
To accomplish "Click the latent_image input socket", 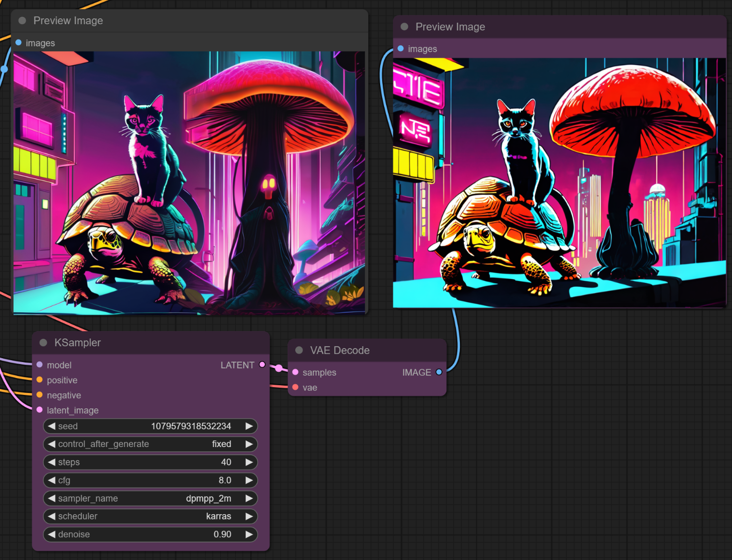I will [40, 410].
